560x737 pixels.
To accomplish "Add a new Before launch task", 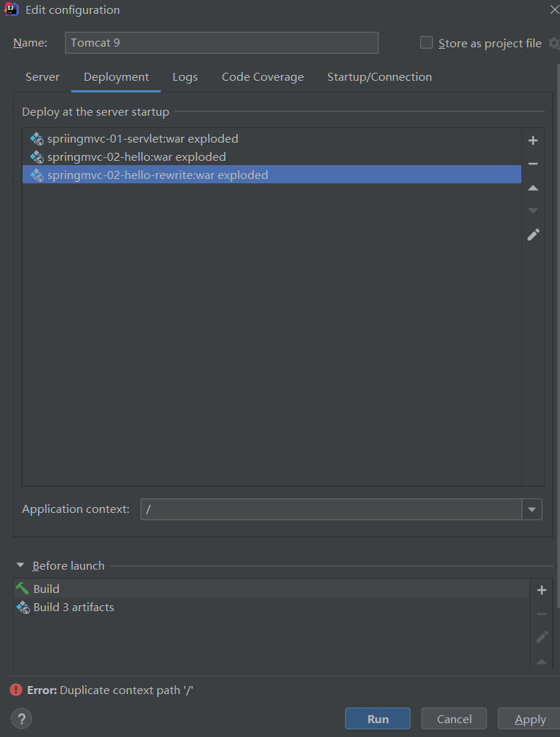I will tap(541, 589).
